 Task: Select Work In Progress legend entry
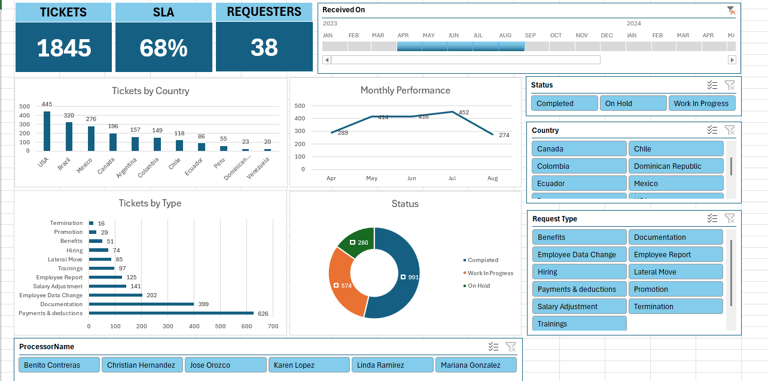tap(488, 273)
